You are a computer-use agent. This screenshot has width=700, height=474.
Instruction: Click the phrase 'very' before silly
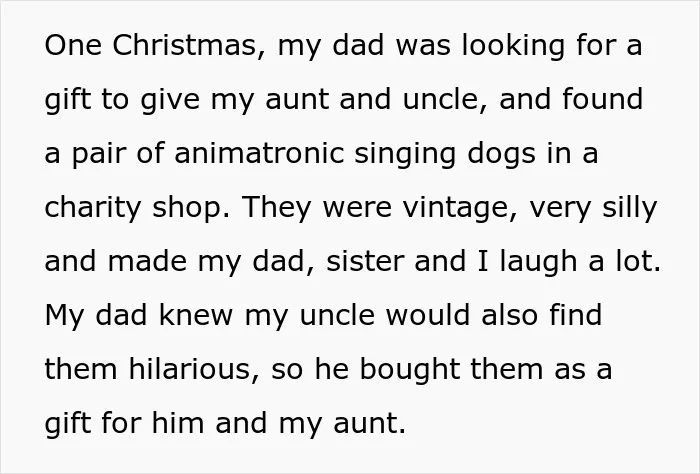[x=560, y=210]
